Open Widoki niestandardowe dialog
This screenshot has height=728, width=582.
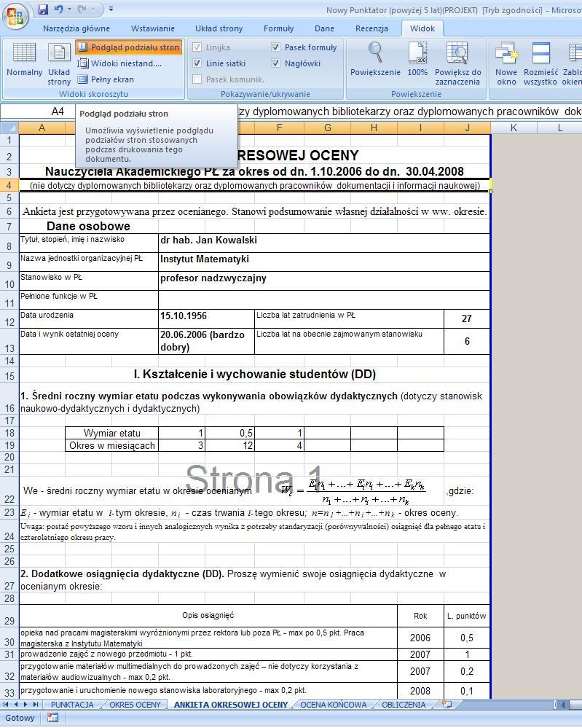click(119, 63)
